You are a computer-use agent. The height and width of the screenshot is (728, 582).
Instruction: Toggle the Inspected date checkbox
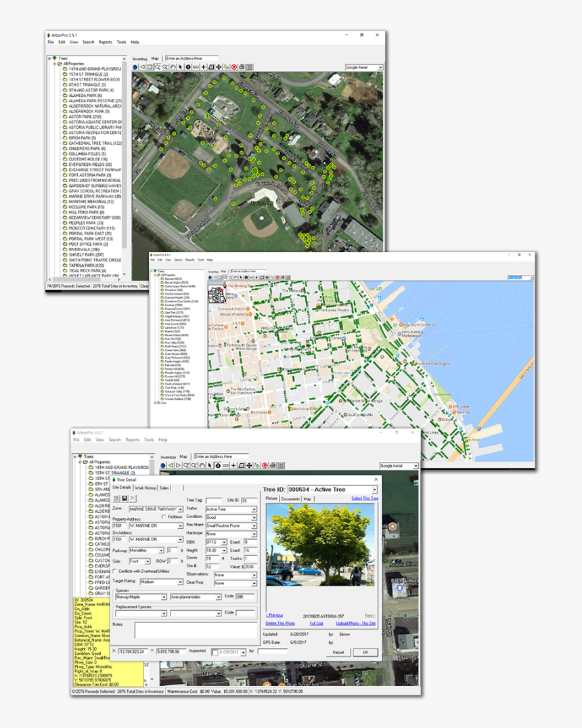(x=215, y=652)
